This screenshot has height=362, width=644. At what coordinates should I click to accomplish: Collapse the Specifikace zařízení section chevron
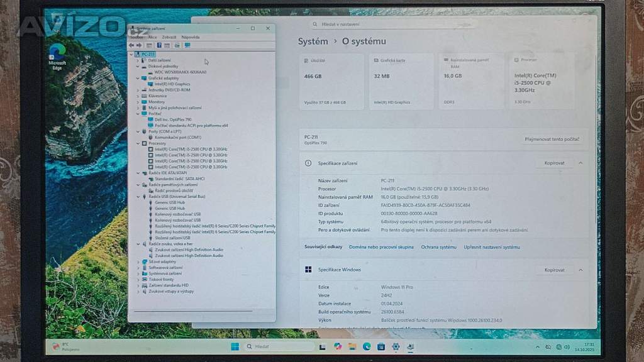580,163
